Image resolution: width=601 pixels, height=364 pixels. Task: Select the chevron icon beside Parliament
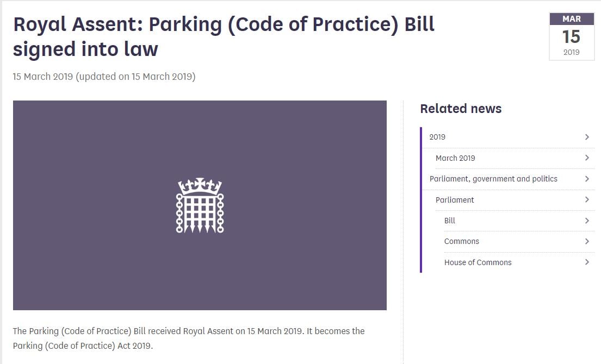(x=586, y=200)
